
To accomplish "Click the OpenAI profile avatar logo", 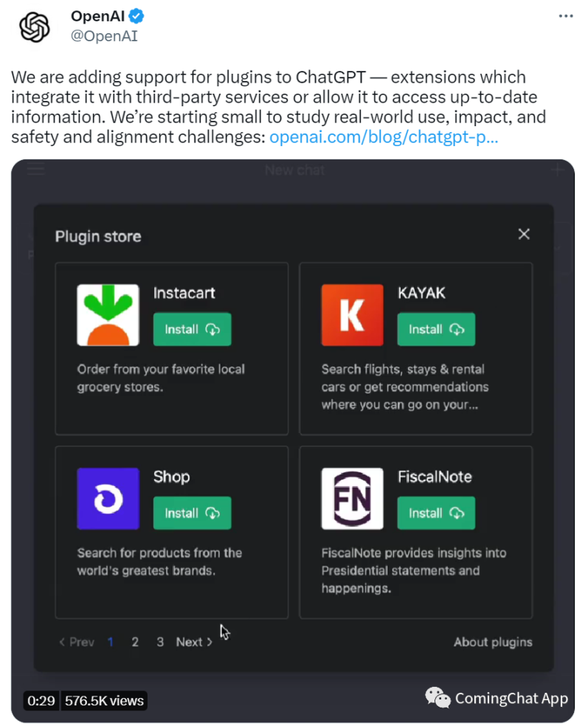I will coord(34,27).
